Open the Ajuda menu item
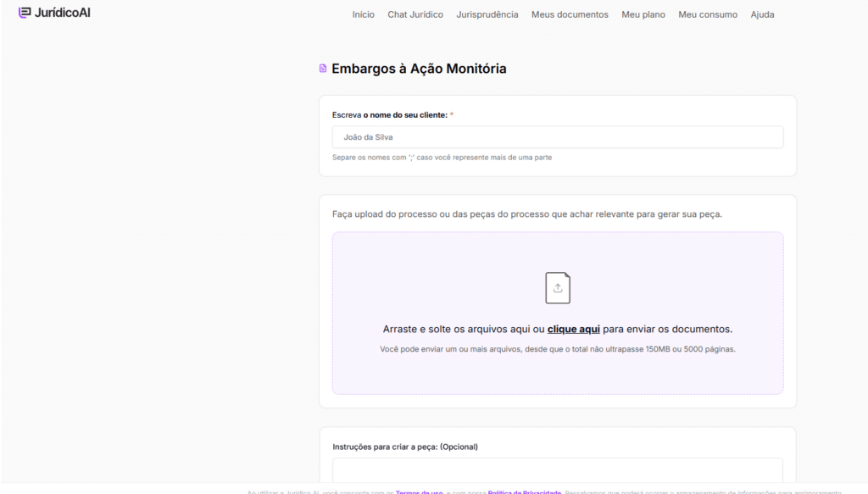868x494 pixels. (762, 14)
